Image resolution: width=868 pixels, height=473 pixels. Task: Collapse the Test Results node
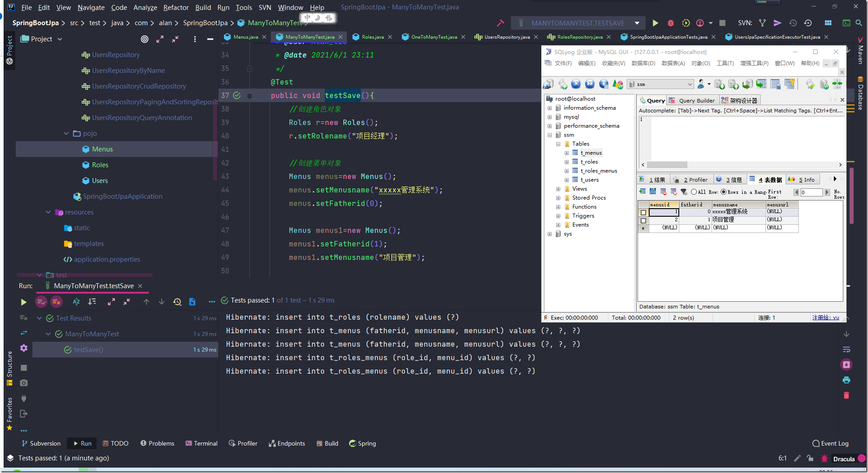[40, 318]
